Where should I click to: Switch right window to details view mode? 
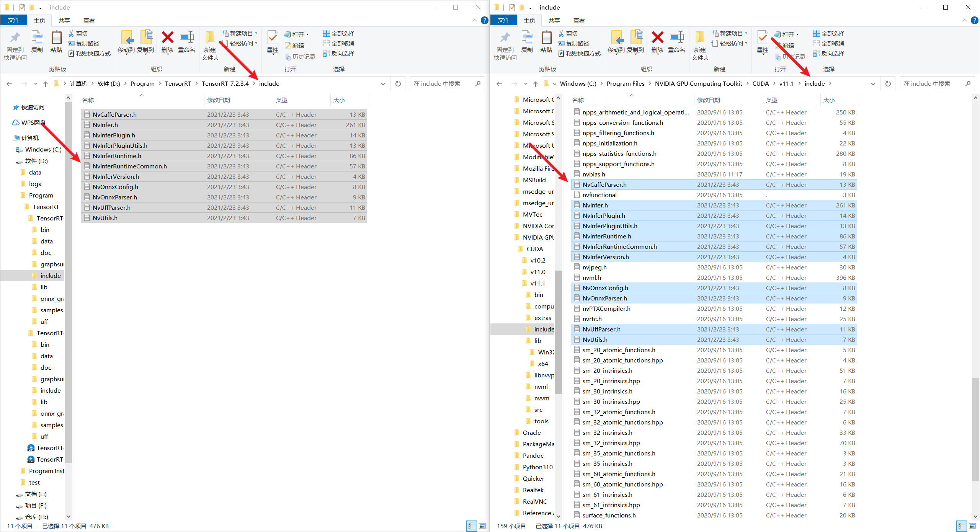[962, 526]
